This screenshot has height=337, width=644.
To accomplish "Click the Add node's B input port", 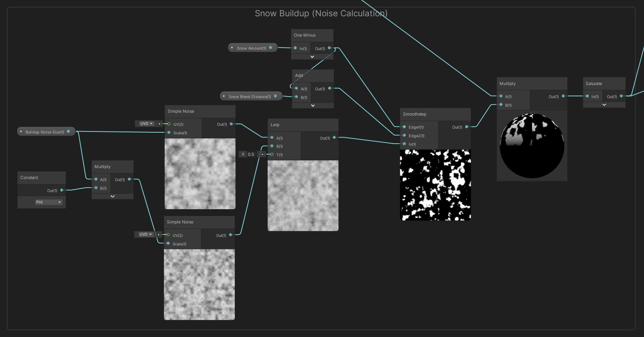I will tap(296, 97).
